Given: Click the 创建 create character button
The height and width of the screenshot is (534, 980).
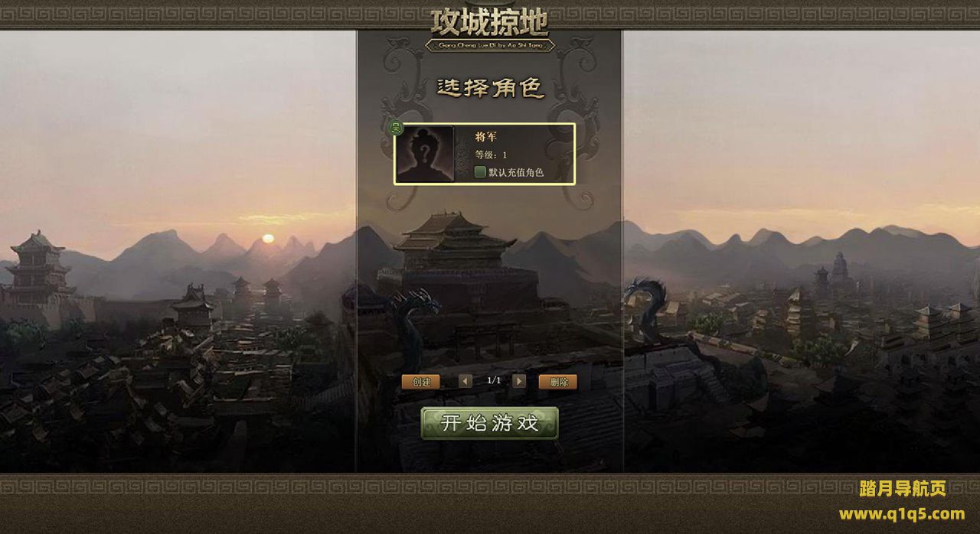Looking at the screenshot, I should point(421,382).
